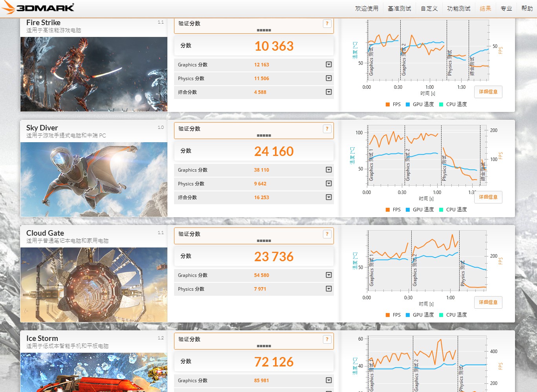
Task: Click the Graphics score value 38 110
Action: coord(262,170)
